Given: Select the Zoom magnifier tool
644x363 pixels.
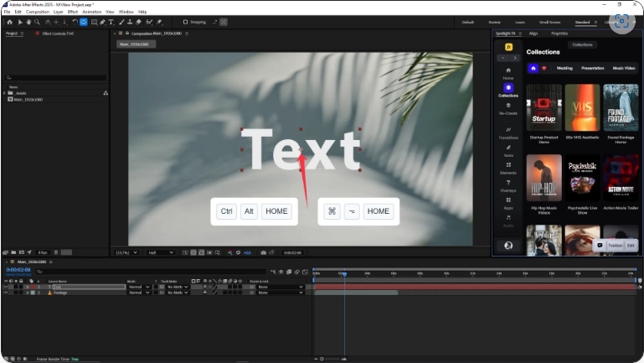Looking at the screenshot, I should 37,22.
